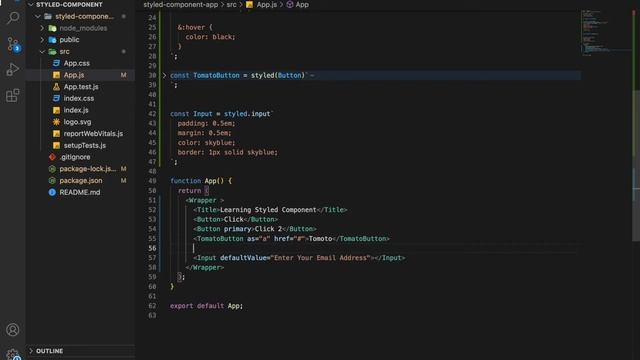The width and height of the screenshot is (640, 360).
Task: Collapse the STYLED-COMPONENT explorer section
Action: tap(31, 4)
